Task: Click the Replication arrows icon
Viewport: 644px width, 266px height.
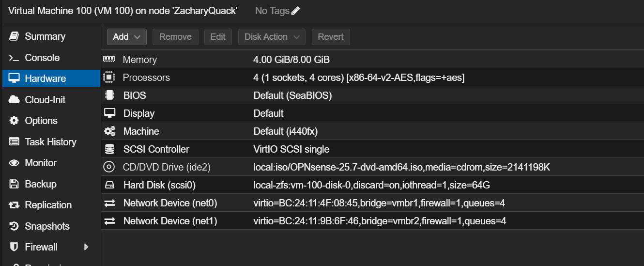Action: pyautogui.click(x=15, y=205)
